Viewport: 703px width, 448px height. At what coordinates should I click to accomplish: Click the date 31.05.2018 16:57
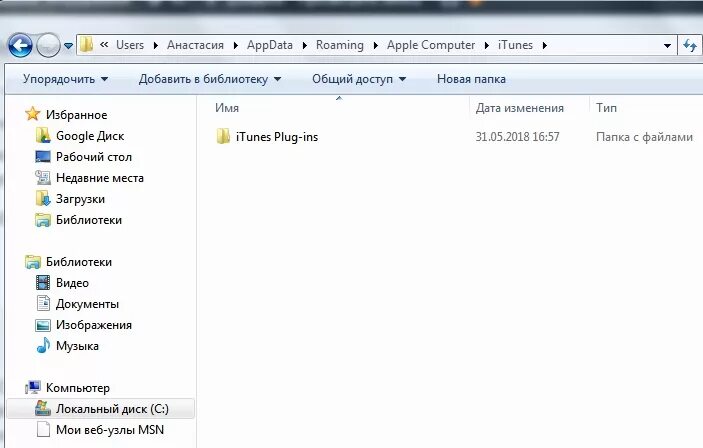point(517,137)
